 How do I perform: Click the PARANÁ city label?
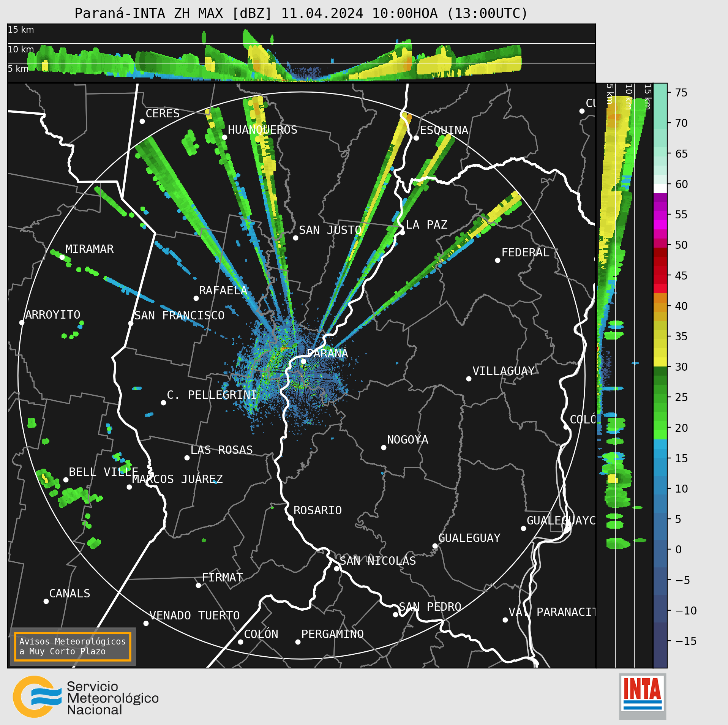(x=327, y=353)
